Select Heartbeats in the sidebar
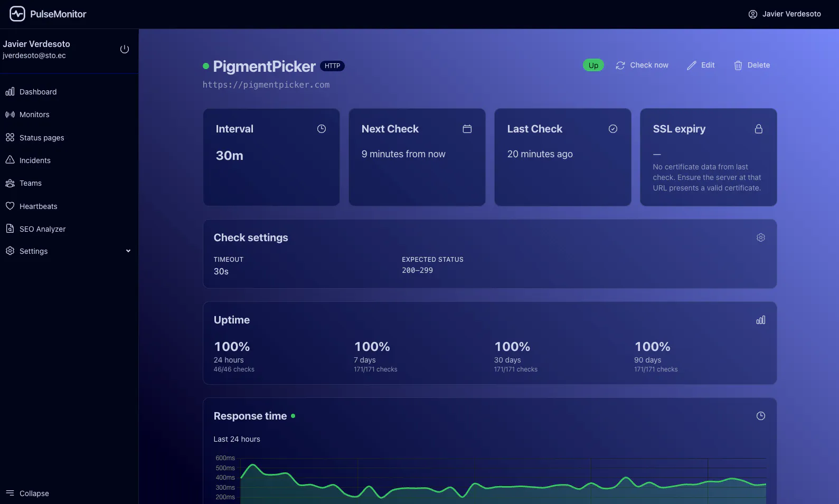Screen dimensions: 839x504 tap(69, 206)
